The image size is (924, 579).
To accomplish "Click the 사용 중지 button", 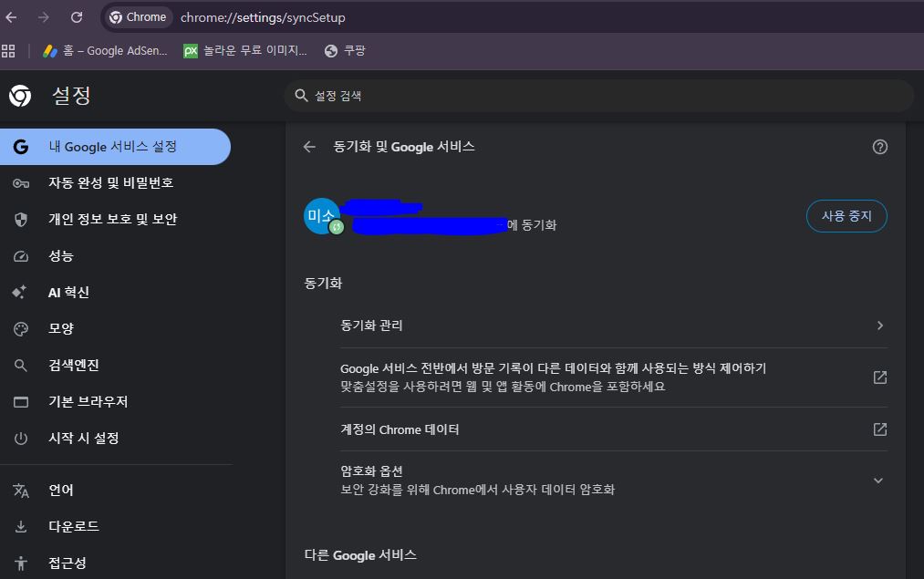I will [x=846, y=216].
